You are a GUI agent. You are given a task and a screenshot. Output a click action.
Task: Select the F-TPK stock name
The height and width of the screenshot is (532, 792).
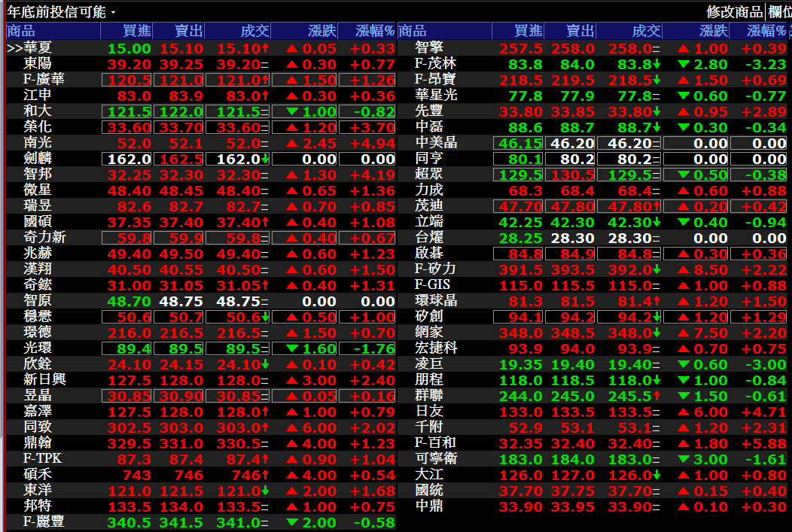[x=42, y=459]
